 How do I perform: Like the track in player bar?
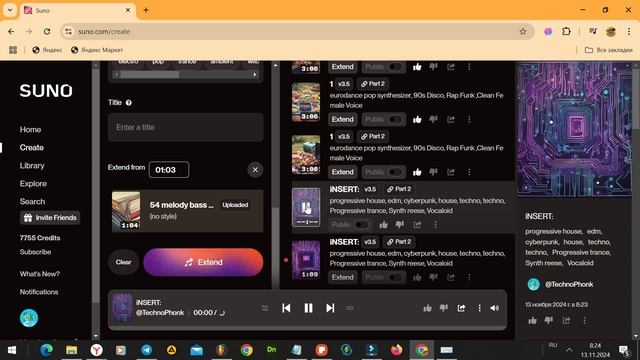(427, 308)
